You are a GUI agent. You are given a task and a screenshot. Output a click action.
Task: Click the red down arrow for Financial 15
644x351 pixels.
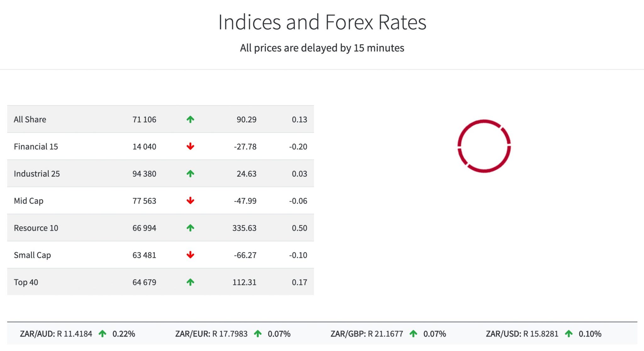(x=190, y=146)
